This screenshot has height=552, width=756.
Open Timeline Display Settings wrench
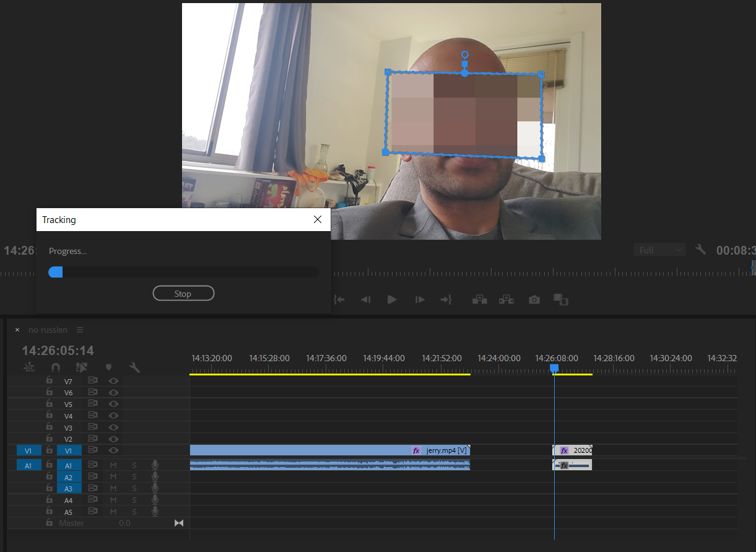(134, 367)
